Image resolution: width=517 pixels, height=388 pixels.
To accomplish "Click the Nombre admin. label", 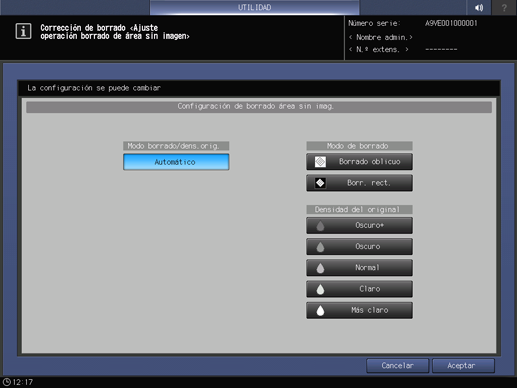I will coord(381,37).
